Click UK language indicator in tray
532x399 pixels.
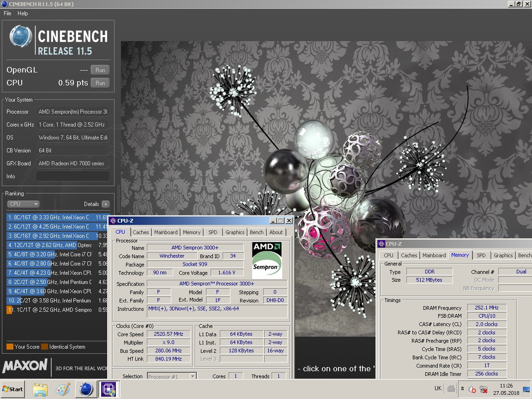[x=438, y=388]
